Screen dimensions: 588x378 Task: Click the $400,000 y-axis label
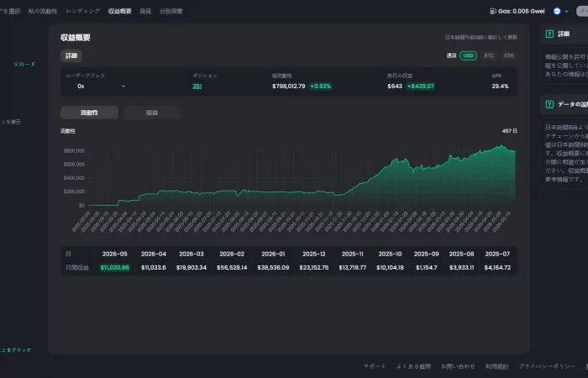coord(74,178)
